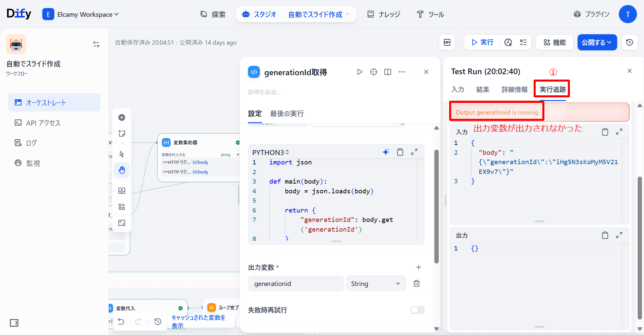Open version history clock icon in toolbar
The image size is (644, 335).
(x=629, y=42)
